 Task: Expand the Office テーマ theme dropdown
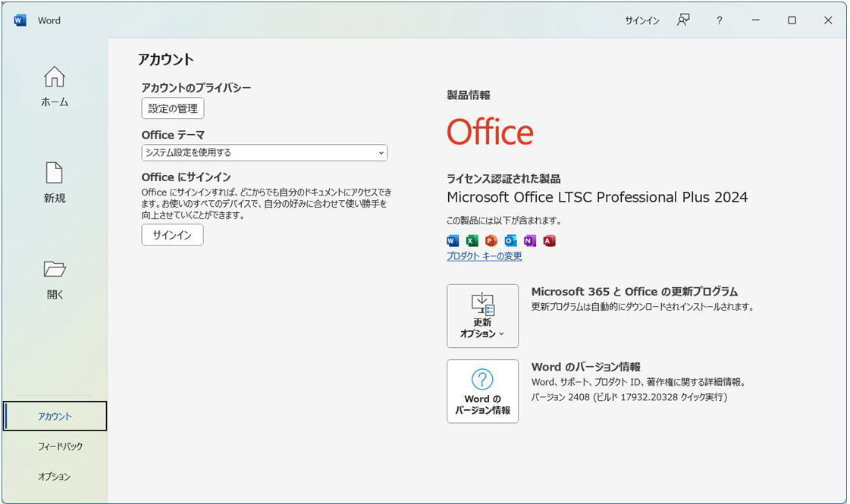(265, 153)
